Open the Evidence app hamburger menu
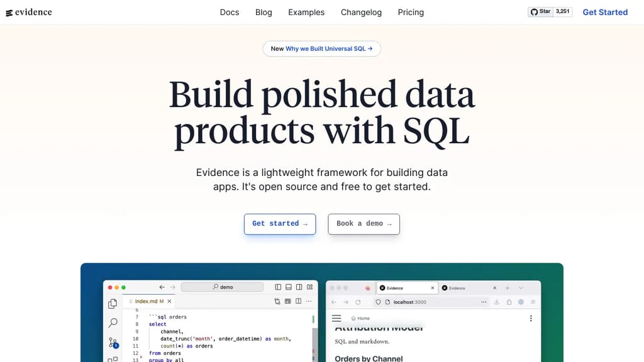Screen dimensions: 644x362 click(336, 318)
